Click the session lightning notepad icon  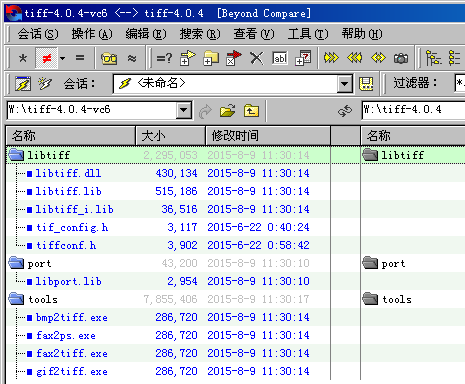(x=23, y=83)
